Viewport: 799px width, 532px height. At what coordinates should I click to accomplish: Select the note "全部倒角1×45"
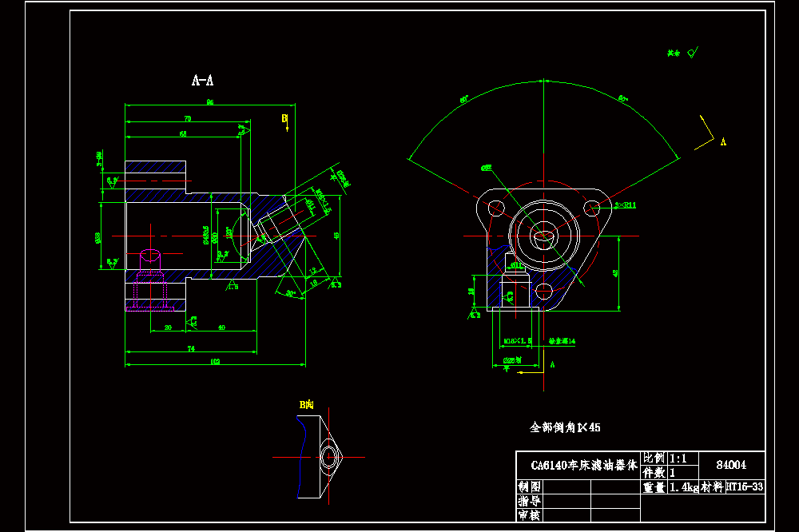coord(565,427)
